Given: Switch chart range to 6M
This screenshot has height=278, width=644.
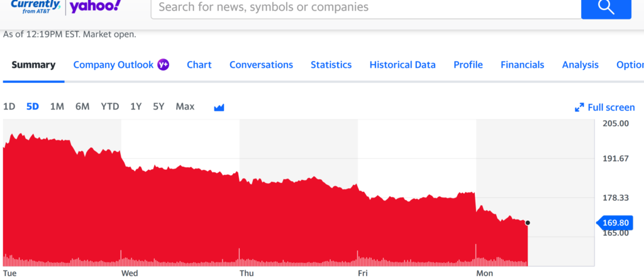Looking at the screenshot, I should [x=82, y=106].
